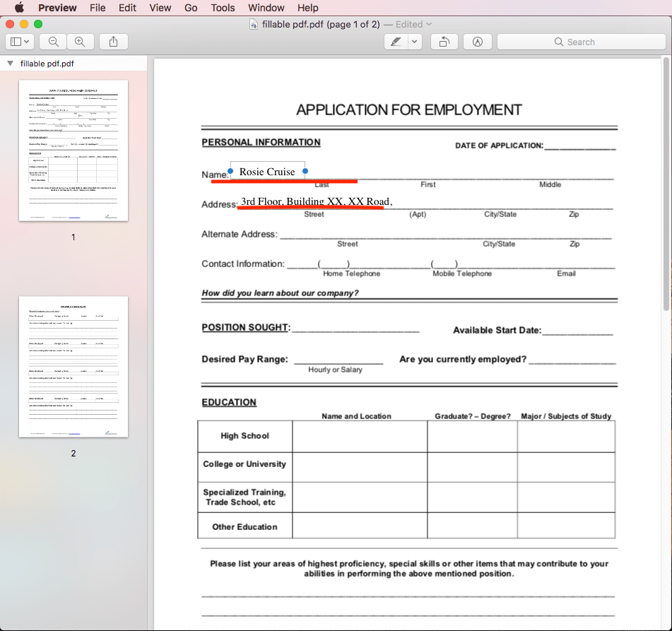Image resolution: width=672 pixels, height=631 pixels.
Task: Open the highlight color dropdown arrow
Action: 415,41
